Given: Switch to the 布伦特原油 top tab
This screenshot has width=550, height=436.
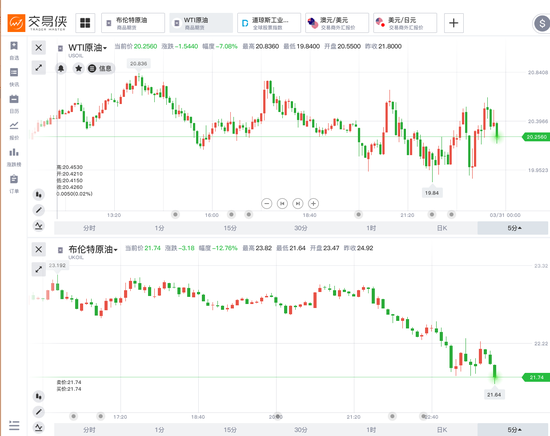Looking at the screenshot, I should coord(133,23).
